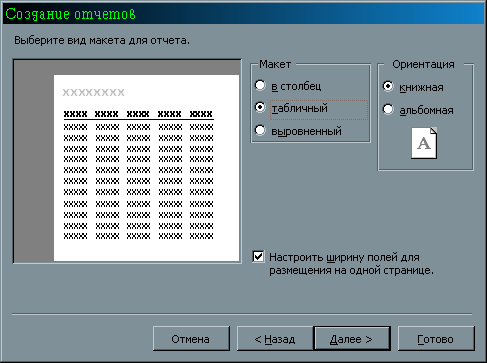Click the 'Макет' group box label
Image resolution: width=487 pixels, height=363 pixels.
point(275,64)
